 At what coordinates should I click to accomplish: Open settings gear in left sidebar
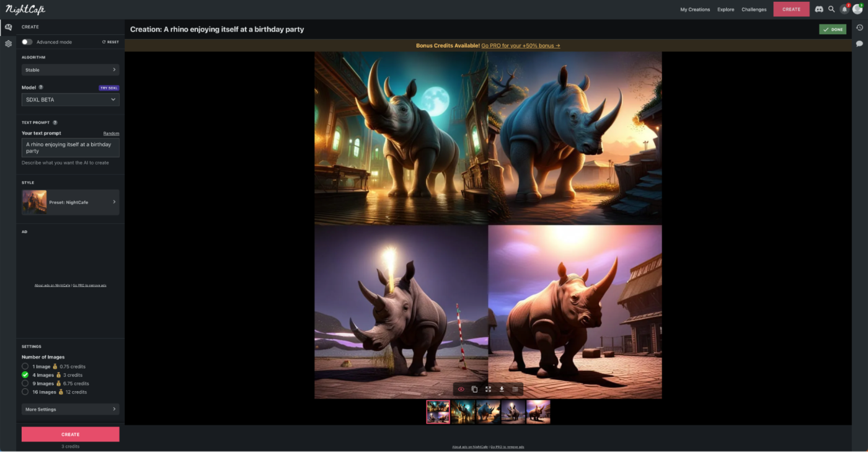coord(8,43)
